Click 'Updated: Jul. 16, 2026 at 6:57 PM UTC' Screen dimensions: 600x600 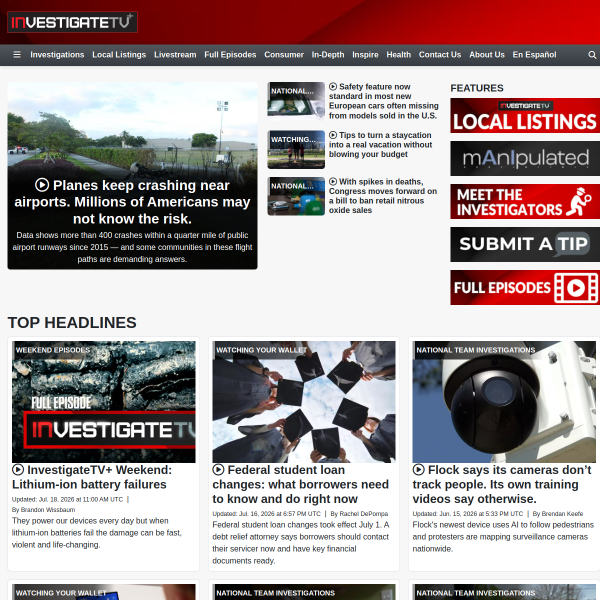(x=266, y=514)
